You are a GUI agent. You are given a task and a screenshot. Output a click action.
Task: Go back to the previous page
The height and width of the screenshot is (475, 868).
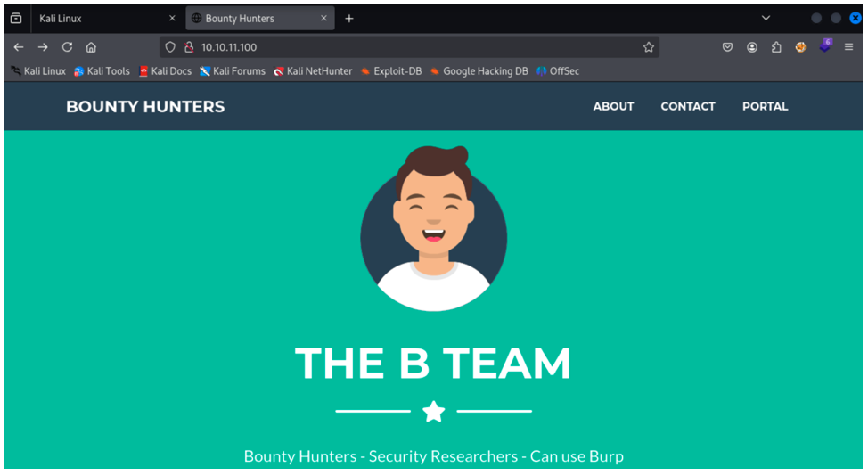click(x=19, y=47)
